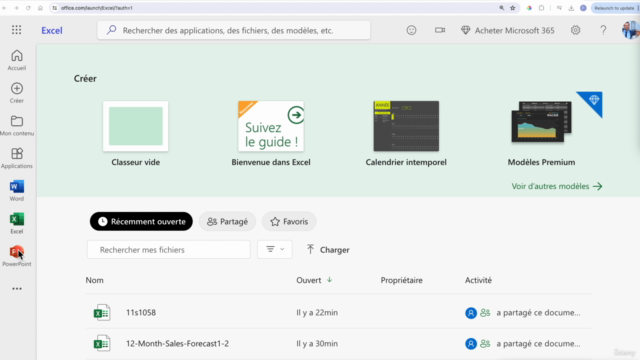The height and width of the screenshot is (360, 640).
Task: Open the app launcher grid icon
Action: click(16, 30)
